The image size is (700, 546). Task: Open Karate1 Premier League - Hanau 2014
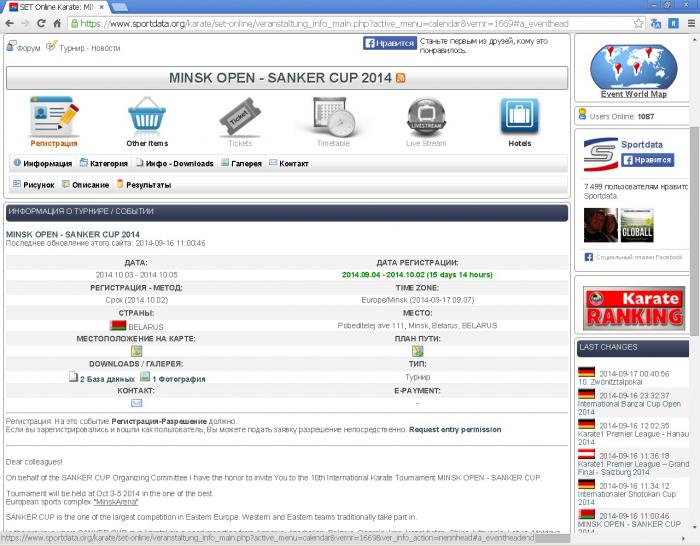633,438
